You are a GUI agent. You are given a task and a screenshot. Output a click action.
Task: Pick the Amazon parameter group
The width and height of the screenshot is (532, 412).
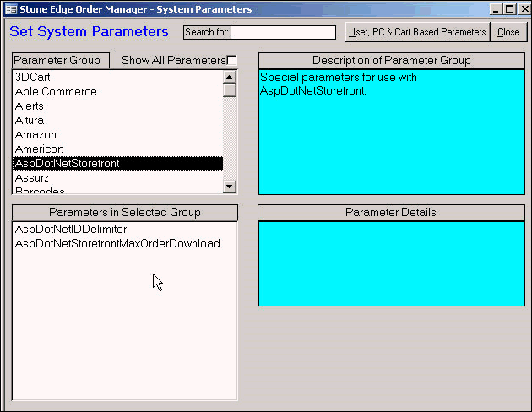click(117, 134)
